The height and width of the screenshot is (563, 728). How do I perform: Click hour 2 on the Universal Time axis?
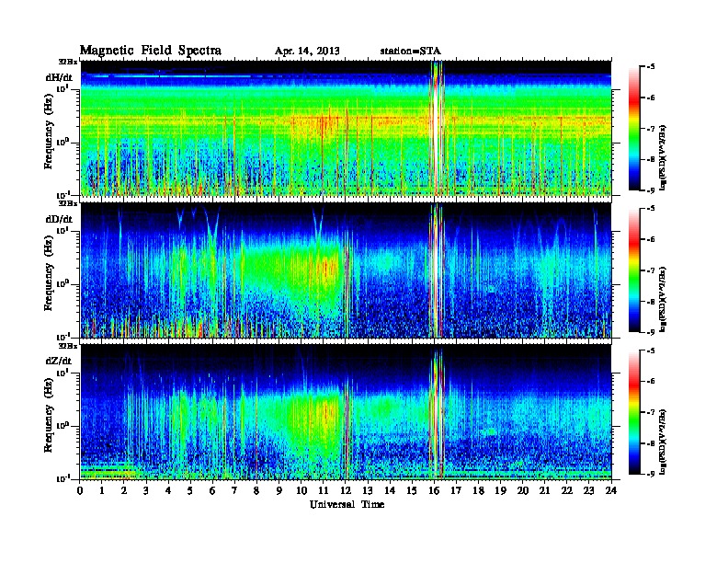124,490
